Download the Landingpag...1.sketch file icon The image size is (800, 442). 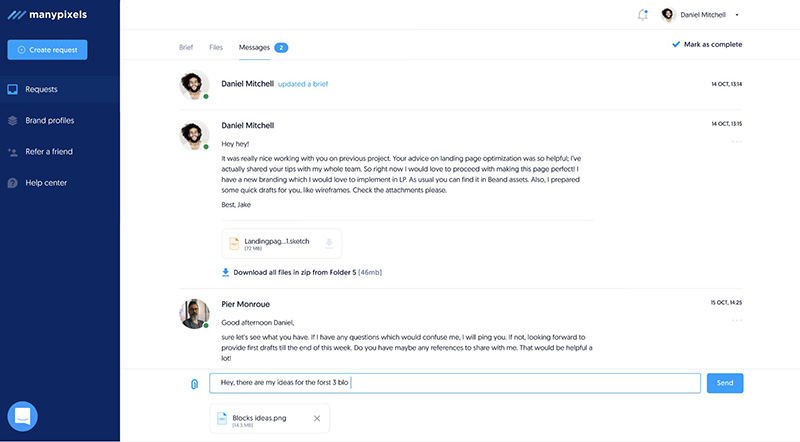click(x=329, y=243)
